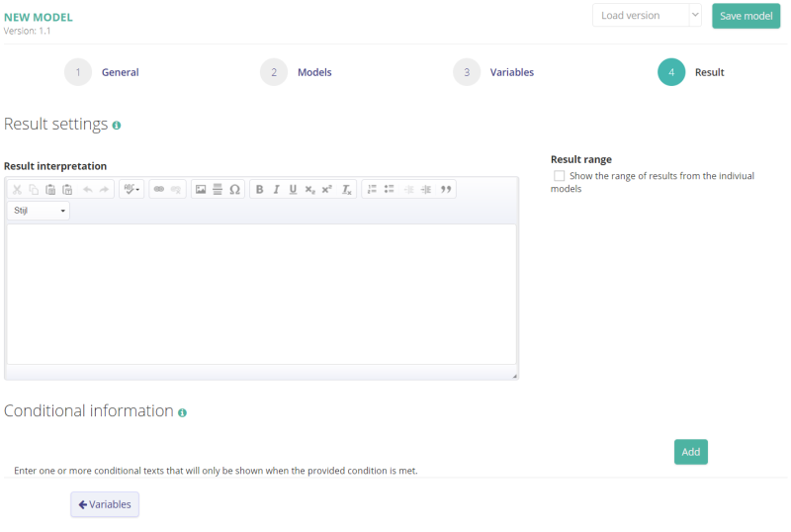Insert a bulleted list
791x532 pixels.
[x=389, y=189]
